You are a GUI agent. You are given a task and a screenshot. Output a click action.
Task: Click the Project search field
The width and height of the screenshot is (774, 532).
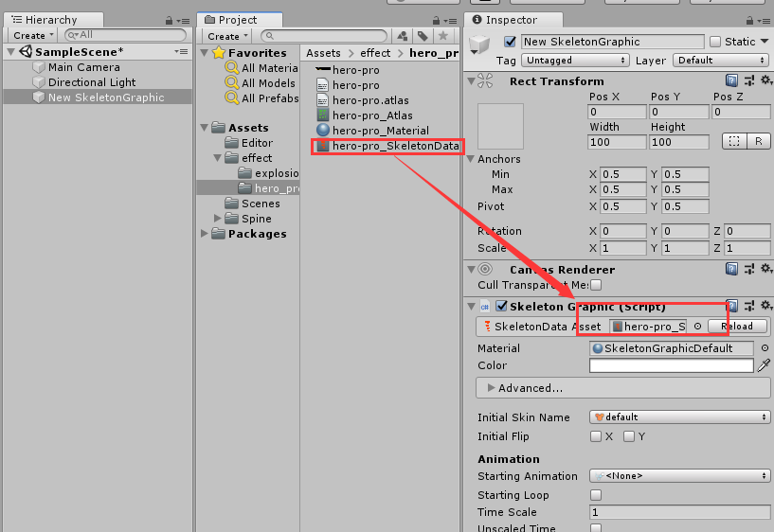point(324,36)
